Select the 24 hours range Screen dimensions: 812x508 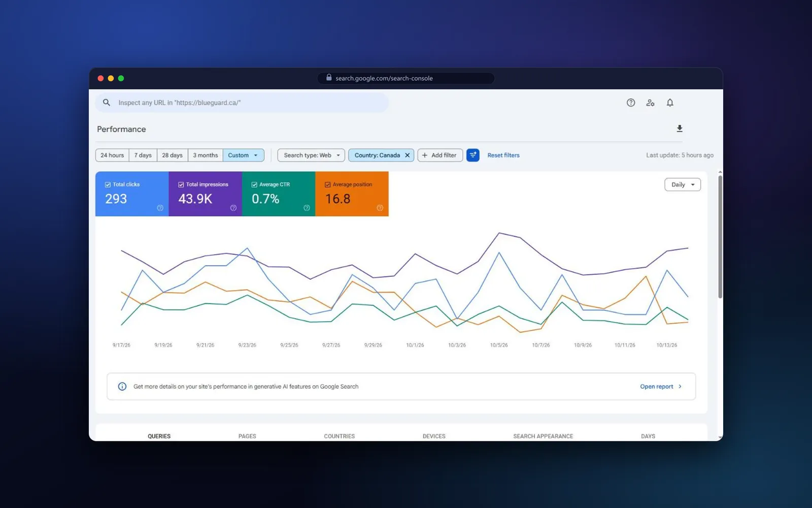click(x=112, y=155)
